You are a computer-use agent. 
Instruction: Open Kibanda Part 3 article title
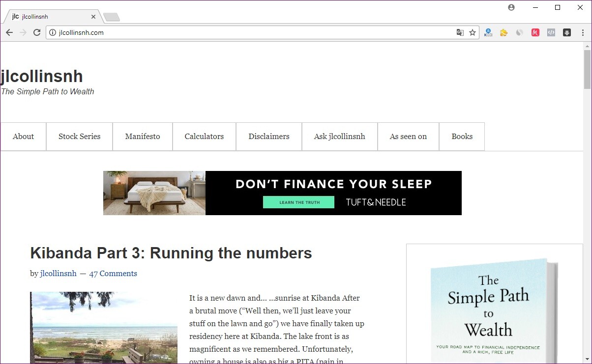click(171, 253)
